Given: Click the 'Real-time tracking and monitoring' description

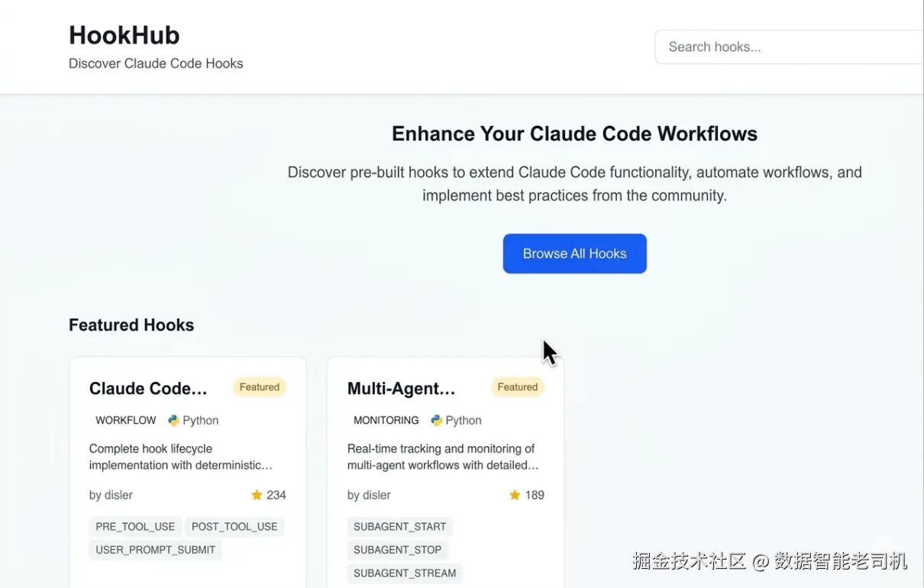Looking at the screenshot, I should coord(443,457).
